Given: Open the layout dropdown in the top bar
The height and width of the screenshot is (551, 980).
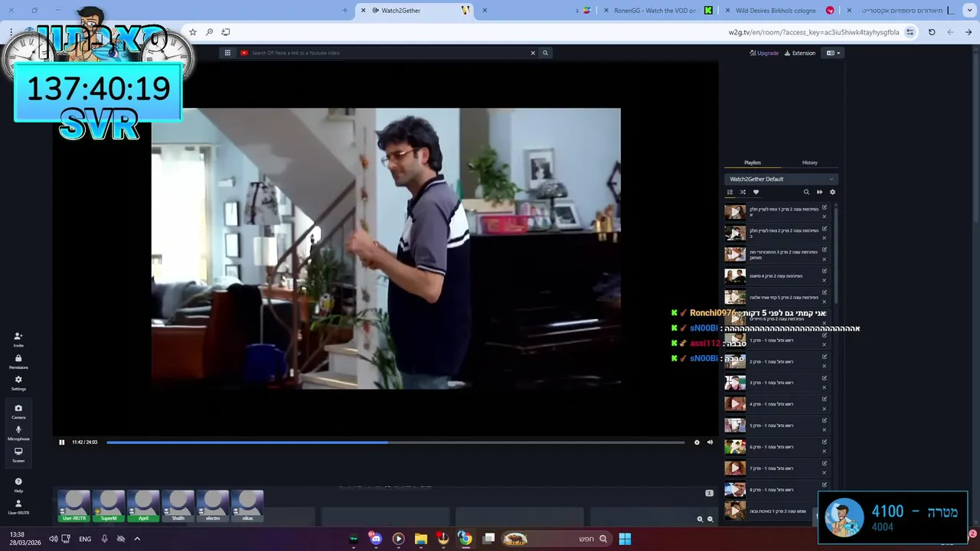Looking at the screenshot, I should click(833, 53).
